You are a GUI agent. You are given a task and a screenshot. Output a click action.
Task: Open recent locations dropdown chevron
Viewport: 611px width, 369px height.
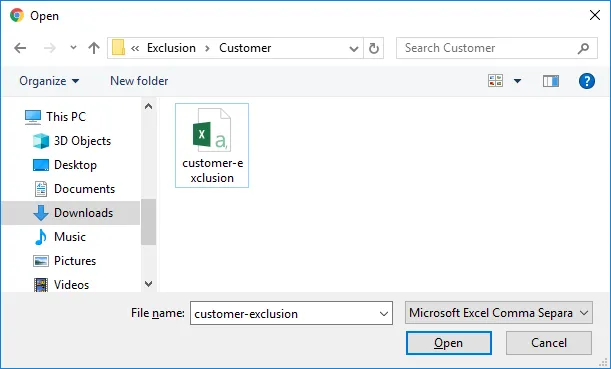pyautogui.click(x=73, y=48)
